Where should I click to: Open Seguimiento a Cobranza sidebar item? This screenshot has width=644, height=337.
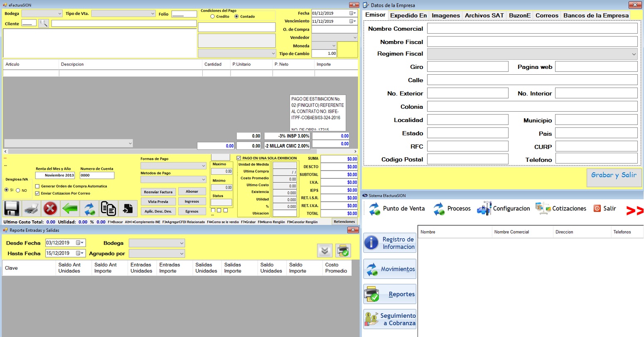390,319
